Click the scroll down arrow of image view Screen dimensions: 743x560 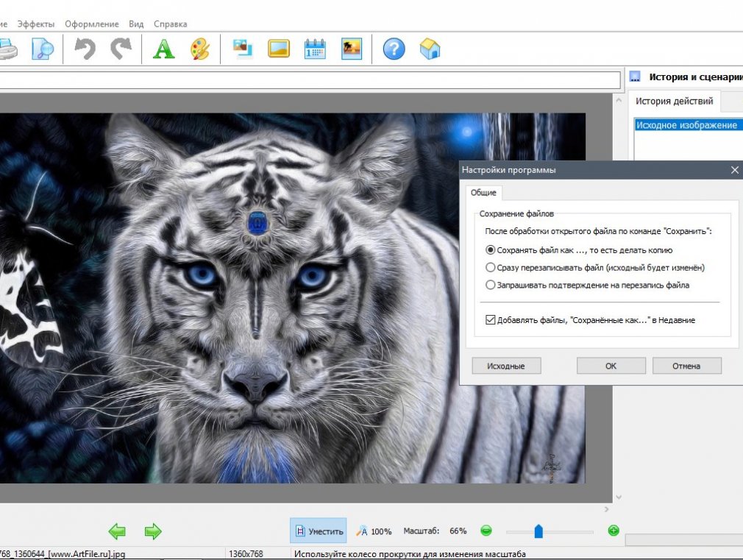tap(619, 497)
